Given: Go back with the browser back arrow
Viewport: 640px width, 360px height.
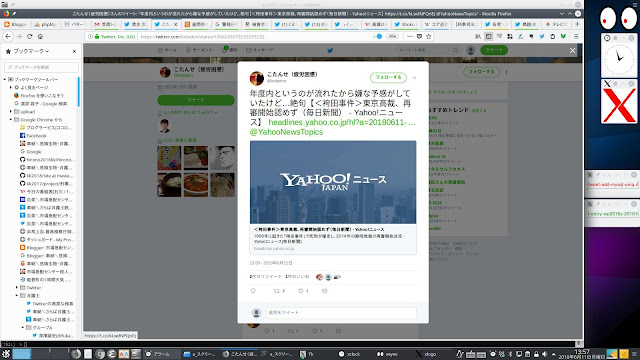Looking at the screenshot, I should (8, 36).
